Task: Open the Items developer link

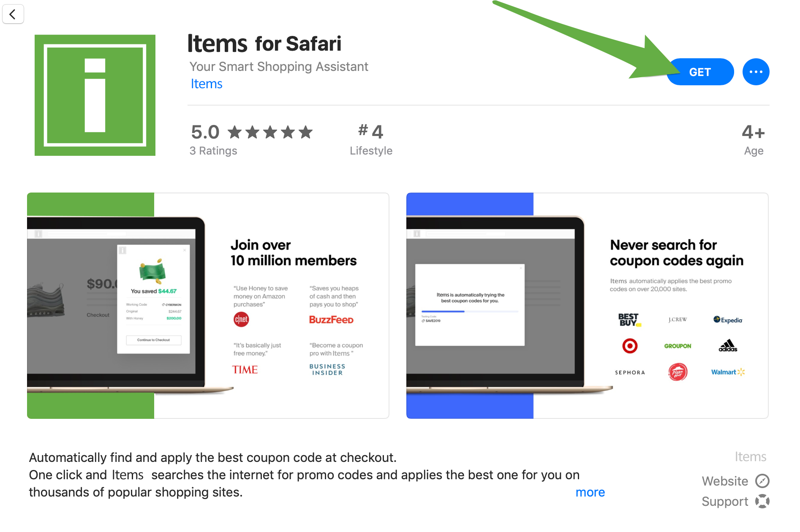Action: 207,84
